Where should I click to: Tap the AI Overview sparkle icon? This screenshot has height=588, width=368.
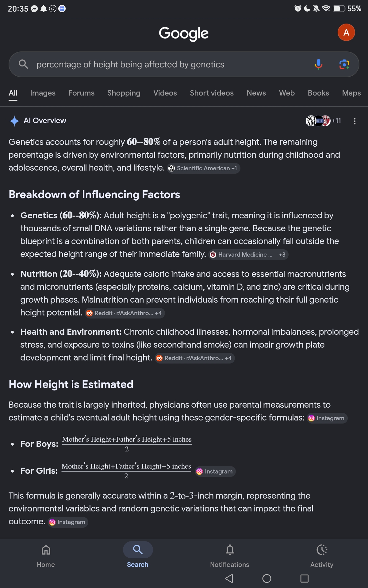pyautogui.click(x=14, y=121)
